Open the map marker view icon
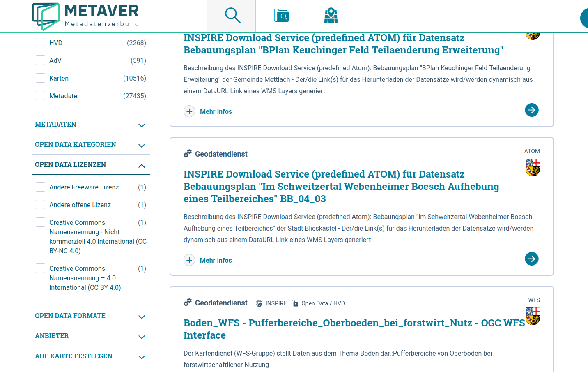Image resolution: width=588 pixels, height=372 pixels. 331,16
